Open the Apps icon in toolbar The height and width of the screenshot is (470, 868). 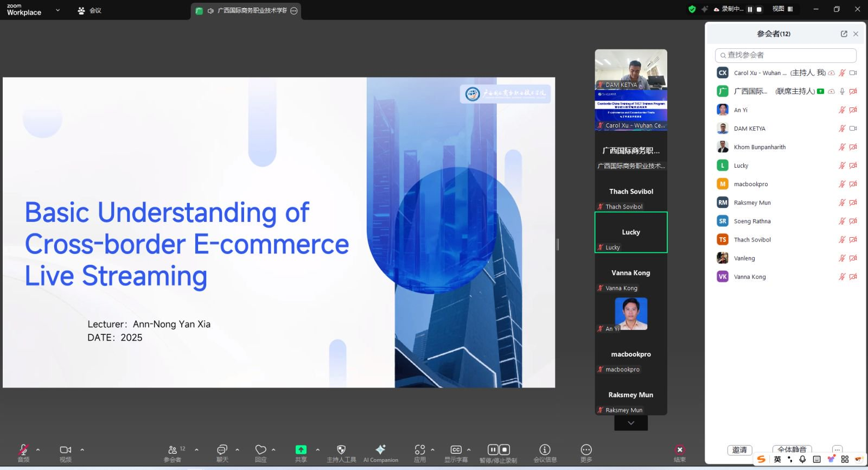[x=420, y=450]
